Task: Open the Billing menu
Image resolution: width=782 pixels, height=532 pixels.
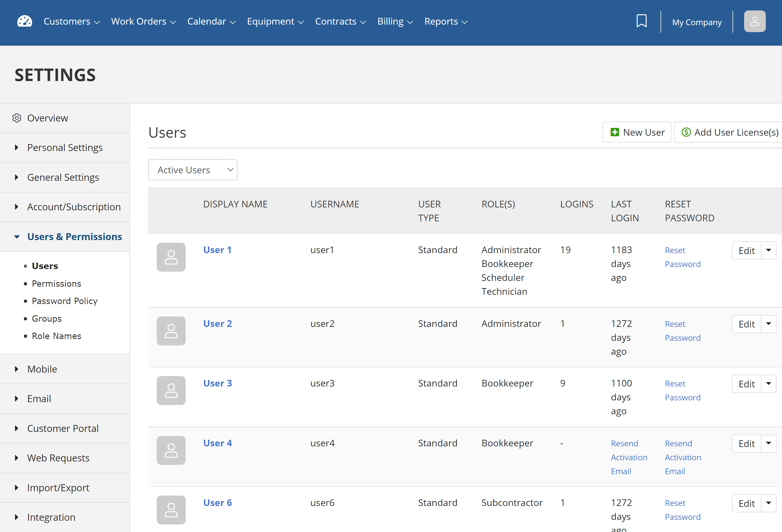Action: 395,21
